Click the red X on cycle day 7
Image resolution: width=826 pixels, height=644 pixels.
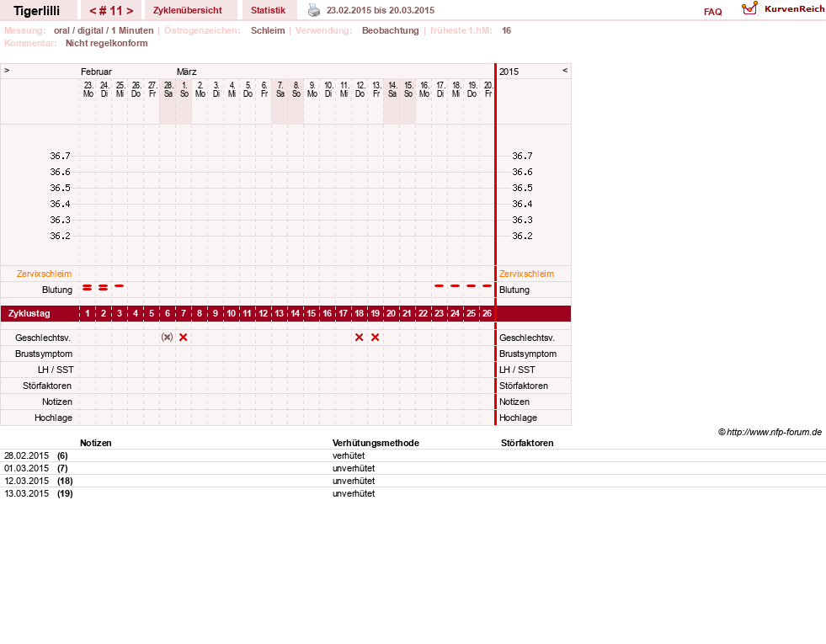point(184,338)
